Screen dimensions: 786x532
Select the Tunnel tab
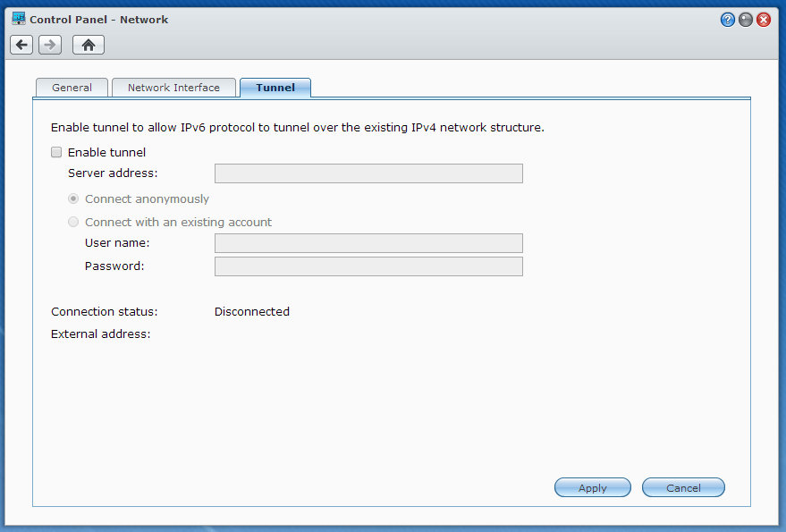tap(275, 88)
